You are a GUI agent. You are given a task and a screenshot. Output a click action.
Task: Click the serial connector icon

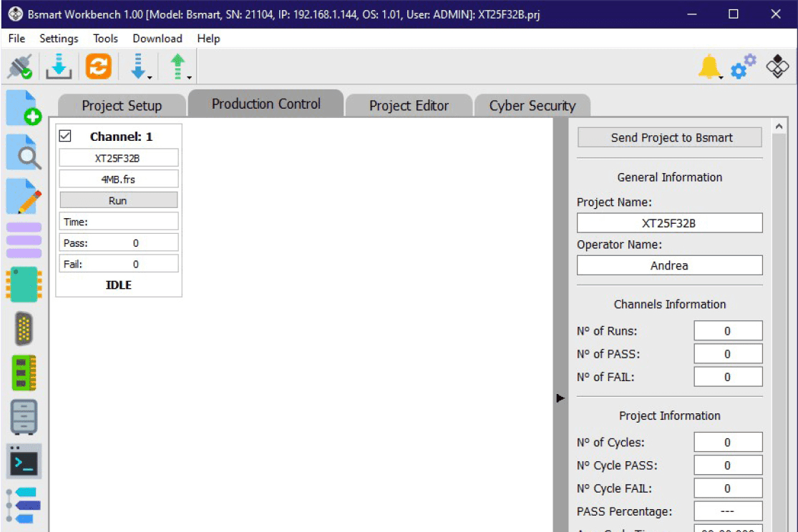pos(24,328)
